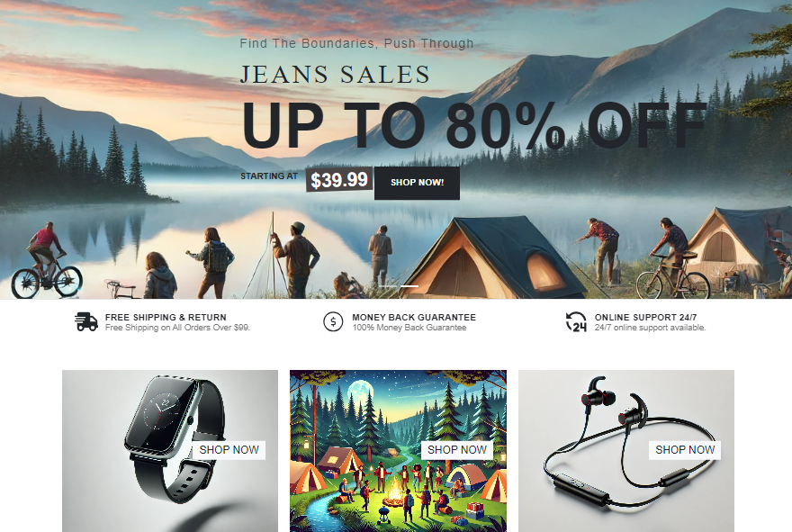The width and height of the screenshot is (792, 532).
Task: Select the first carousel slide indicator
Action: point(387,286)
